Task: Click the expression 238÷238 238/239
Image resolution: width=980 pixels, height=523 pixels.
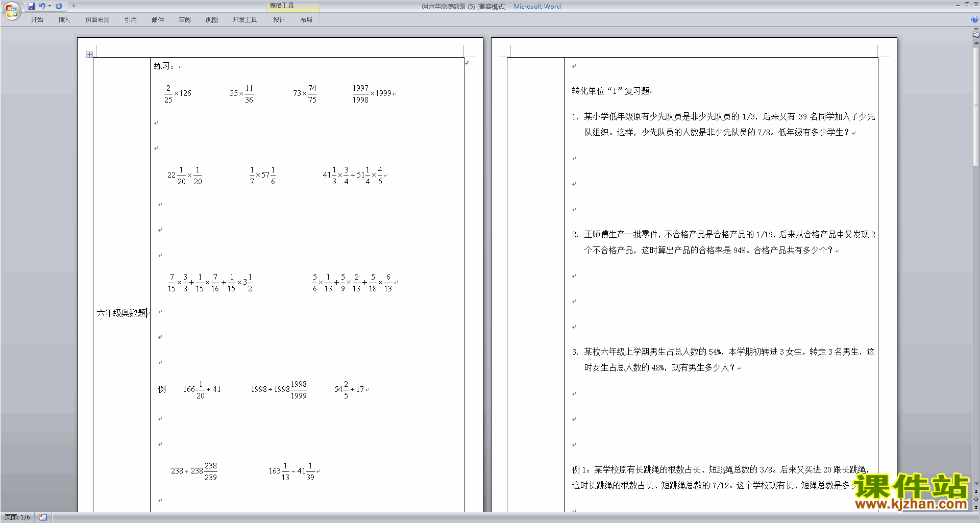Action: [194, 471]
